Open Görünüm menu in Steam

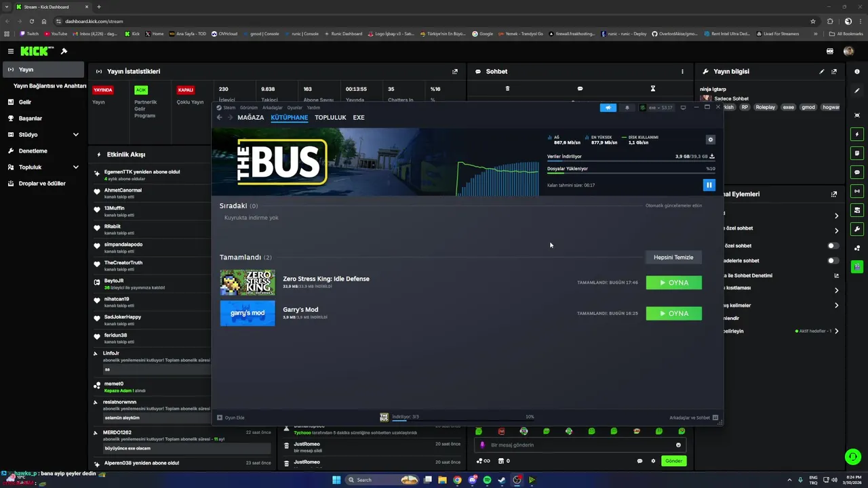click(x=249, y=108)
